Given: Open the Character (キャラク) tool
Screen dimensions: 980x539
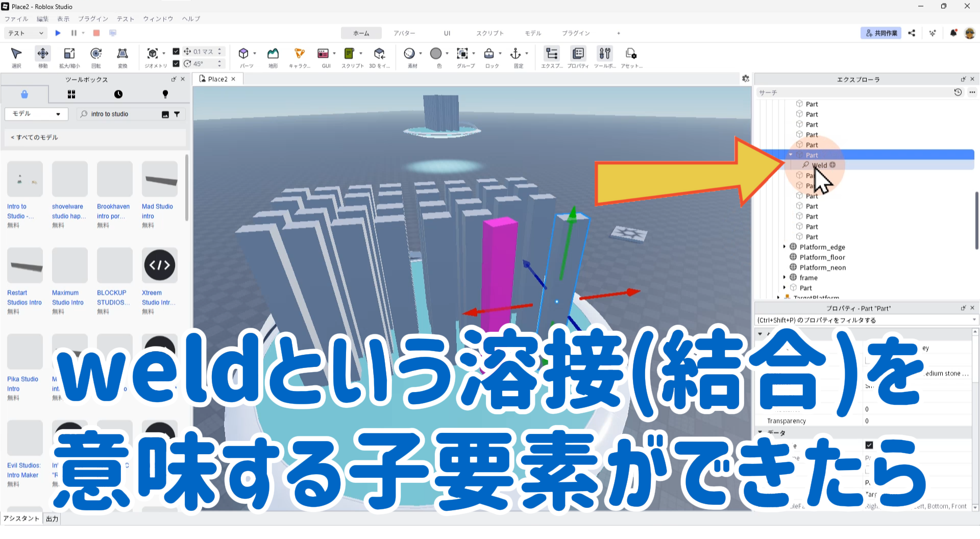Looking at the screenshot, I should coord(299,54).
